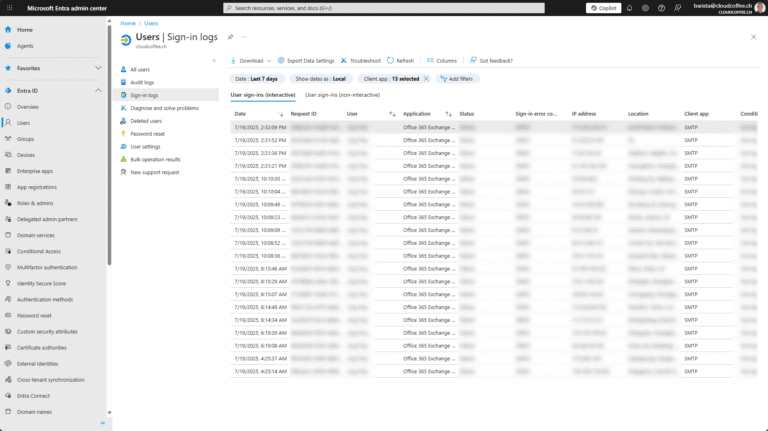This screenshot has width=768, height=431.
Task: Open Certificate authorities in sidebar
Action: pyautogui.click(x=42, y=348)
